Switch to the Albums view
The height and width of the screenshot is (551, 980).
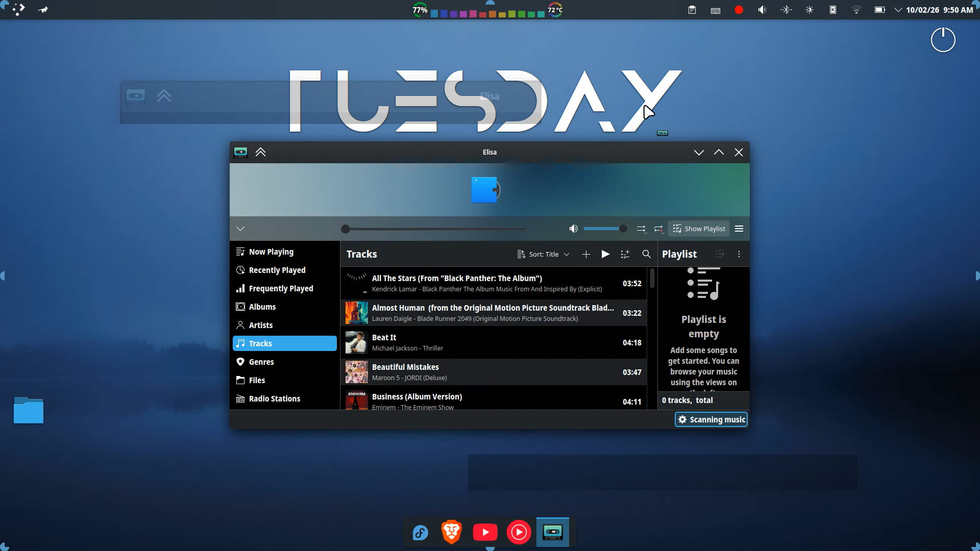point(262,307)
